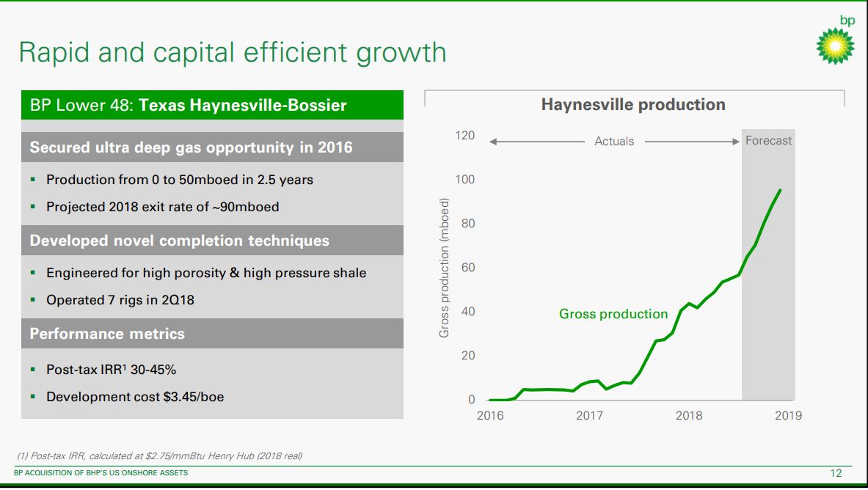This screenshot has width=868, height=490.
Task: Click the y-axis value 60
Action: [468, 268]
